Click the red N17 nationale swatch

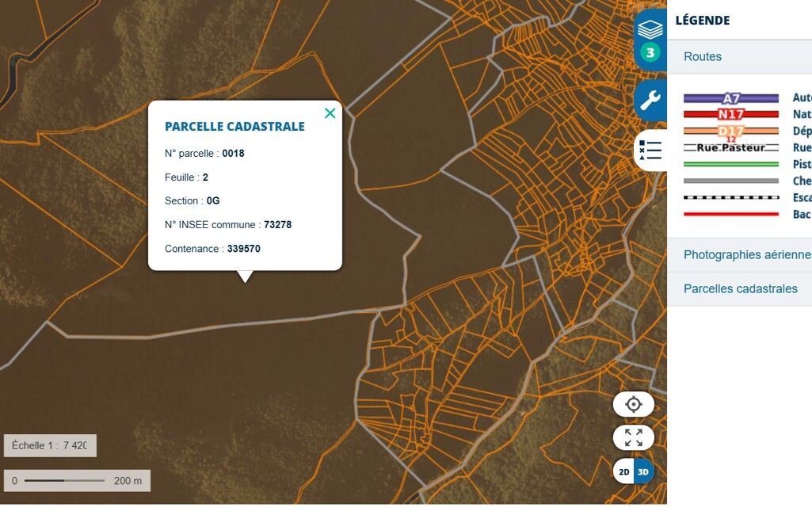tap(730, 114)
